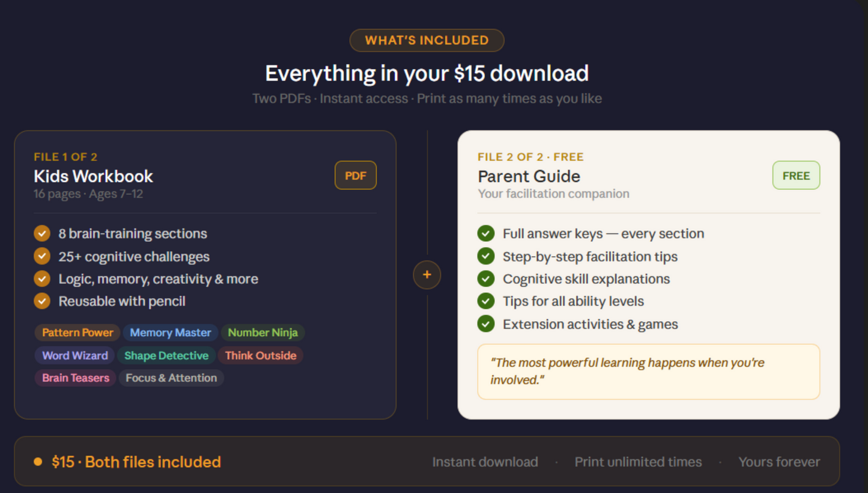The image size is (868, 493).
Task: Click the 8 brain-training sections text
Action: click(x=133, y=233)
